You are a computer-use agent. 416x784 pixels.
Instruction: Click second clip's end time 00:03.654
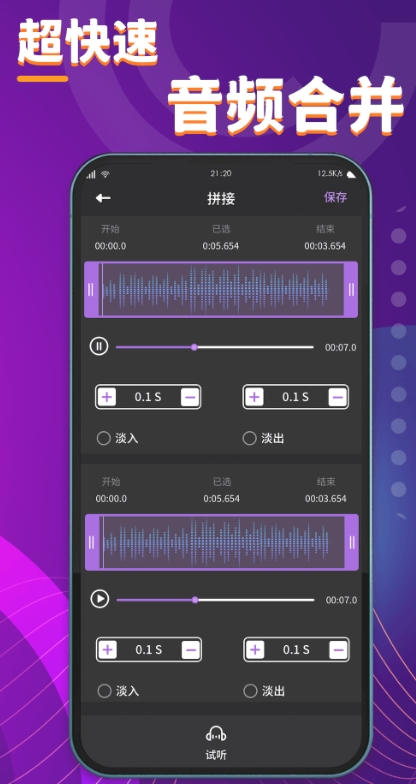[326, 499]
